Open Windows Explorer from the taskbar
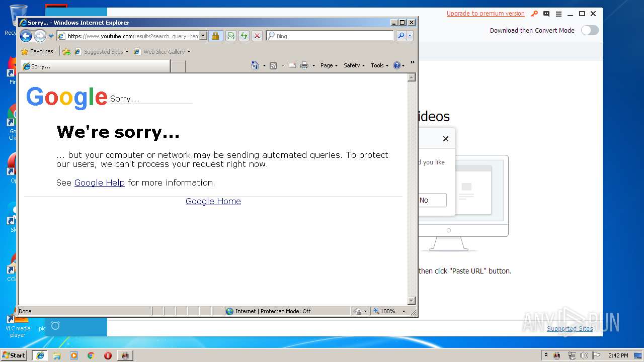 click(57, 355)
